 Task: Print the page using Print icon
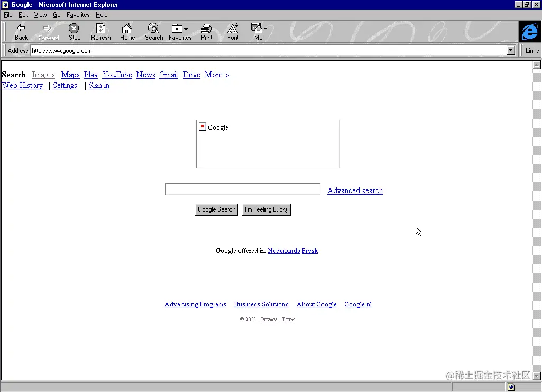[206, 32]
